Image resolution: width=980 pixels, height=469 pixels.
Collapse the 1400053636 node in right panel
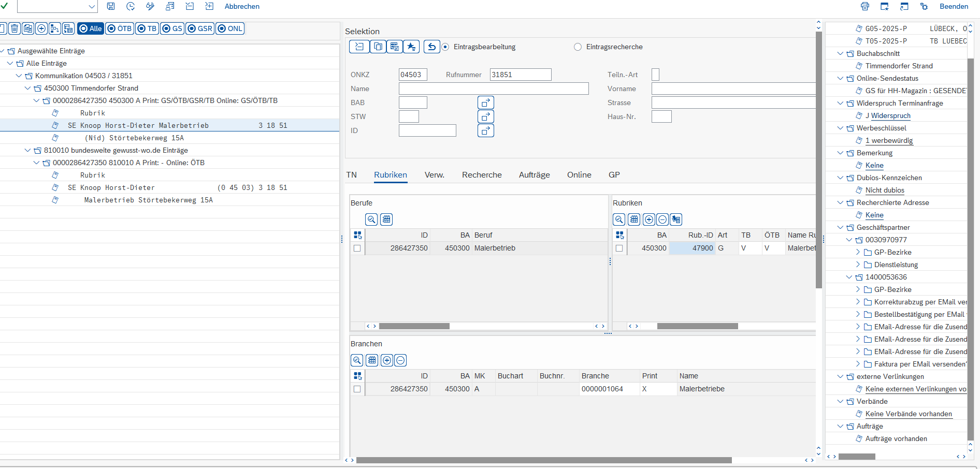[849, 277]
